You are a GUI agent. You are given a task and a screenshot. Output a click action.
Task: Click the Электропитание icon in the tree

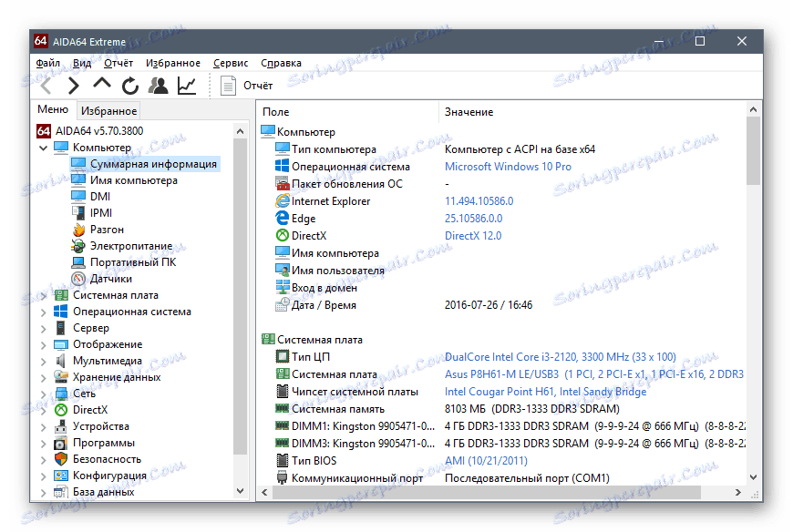click(78, 246)
